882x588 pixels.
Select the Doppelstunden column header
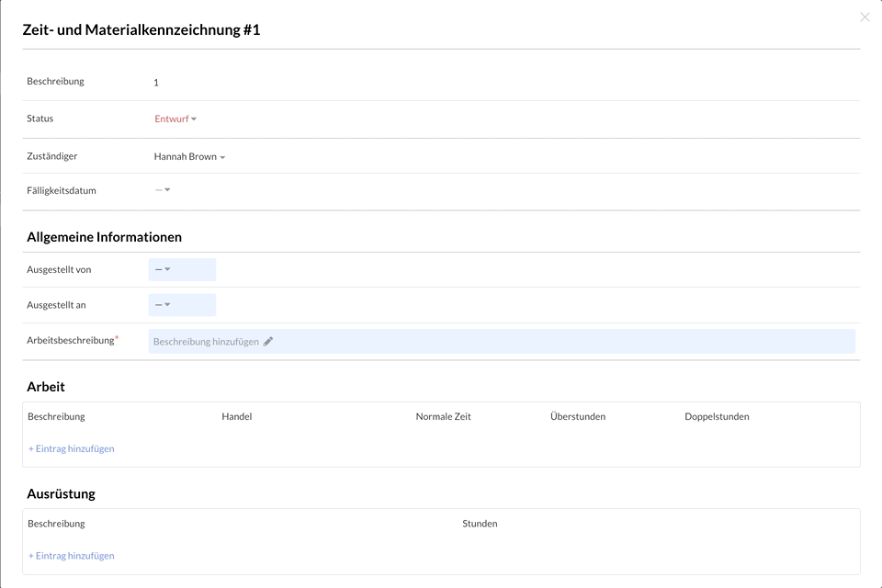click(717, 416)
